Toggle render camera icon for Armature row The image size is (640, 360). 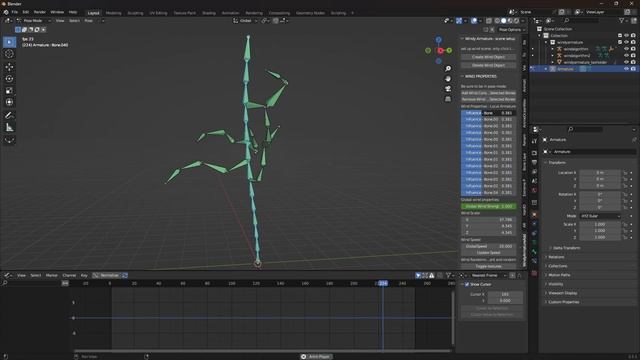tap(633, 69)
